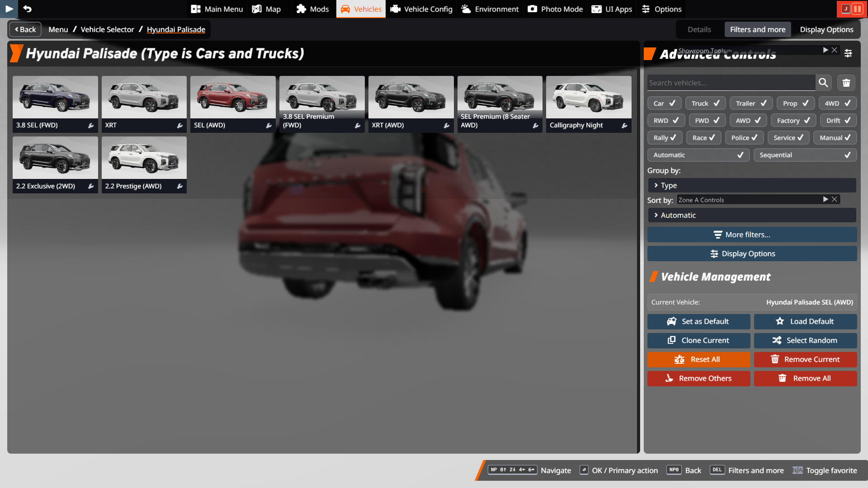Toggle the AWD filter
The height and width of the screenshot is (488, 868).
pyautogui.click(x=748, y=121)
